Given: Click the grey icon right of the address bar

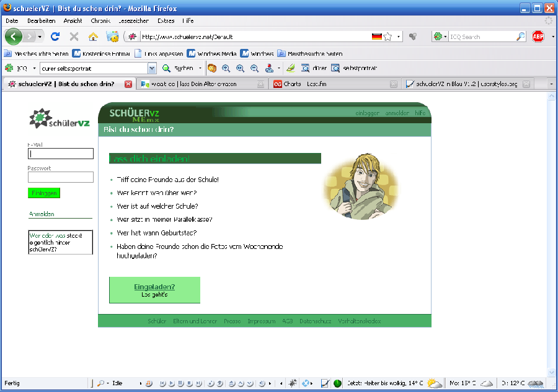Looking at the screenshot, I should [x=413, y=37].
